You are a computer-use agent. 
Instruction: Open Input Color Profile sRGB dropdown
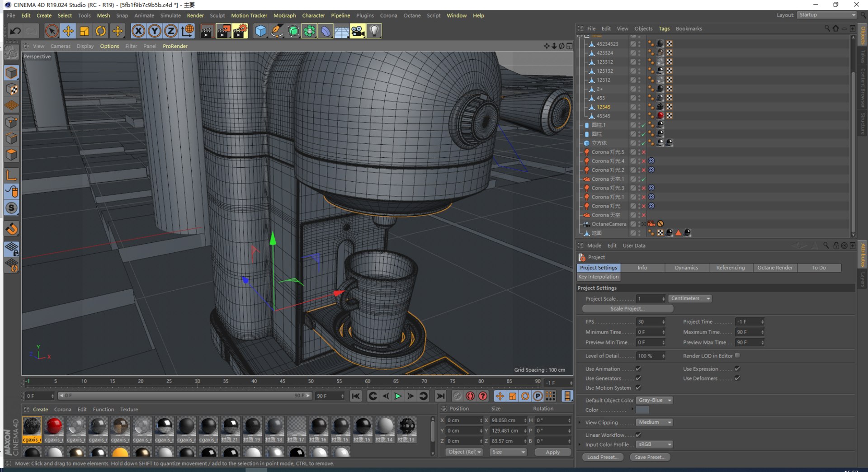pos(654,444)
